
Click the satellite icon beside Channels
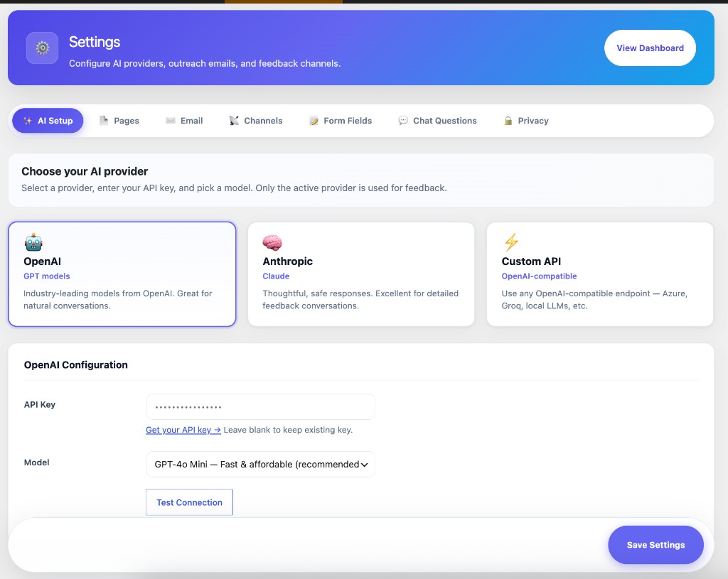[234, 121]
